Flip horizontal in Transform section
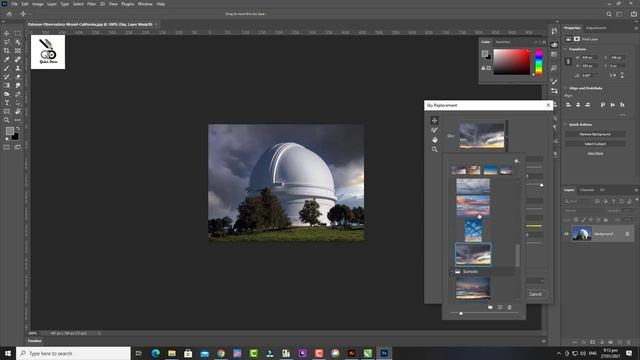 (x=613, y=75)
